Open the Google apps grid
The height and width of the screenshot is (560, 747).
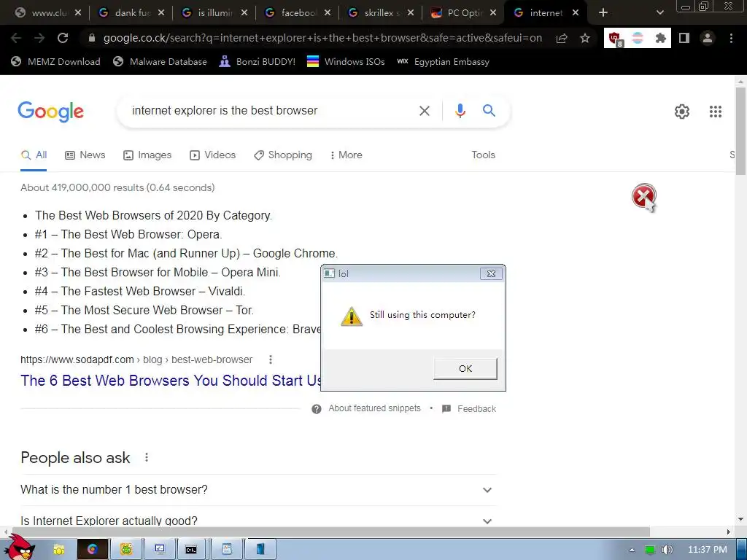coord(716,112)
